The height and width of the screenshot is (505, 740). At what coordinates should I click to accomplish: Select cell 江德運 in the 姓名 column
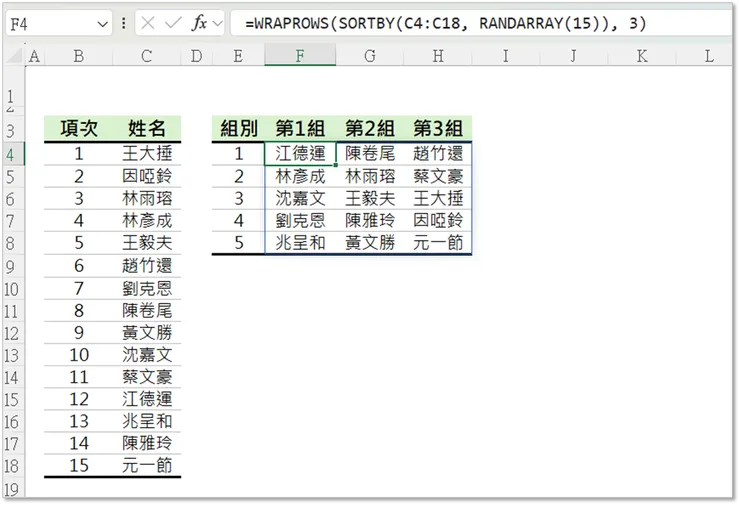[x=147, y=399]
